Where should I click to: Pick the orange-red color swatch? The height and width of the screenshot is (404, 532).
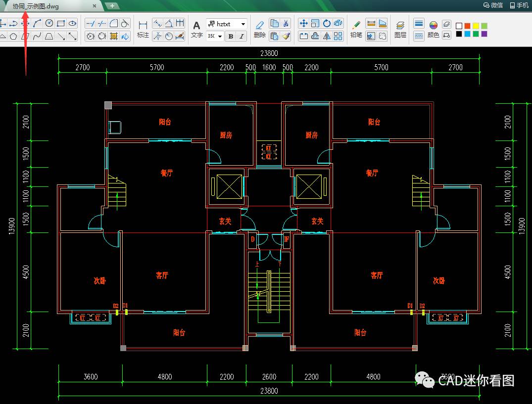coord(468,26)
